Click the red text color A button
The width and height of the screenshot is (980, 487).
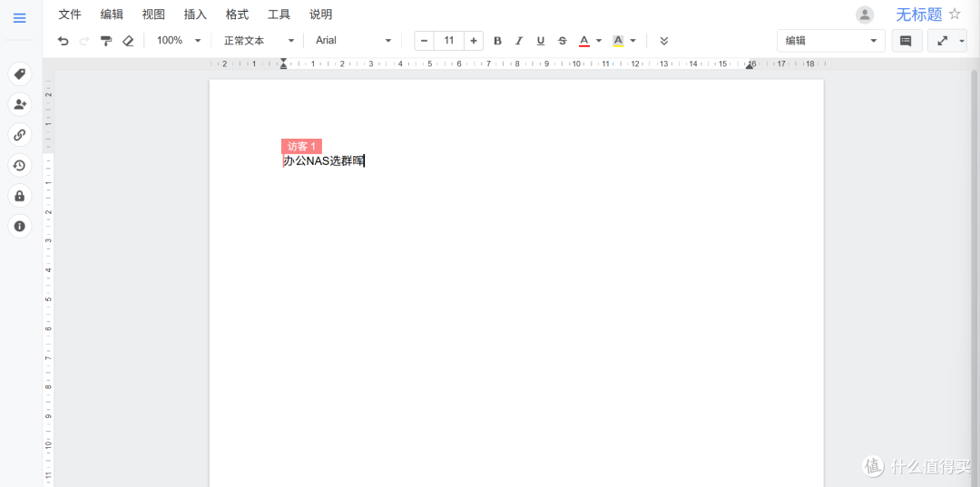(x=584, y=41)
